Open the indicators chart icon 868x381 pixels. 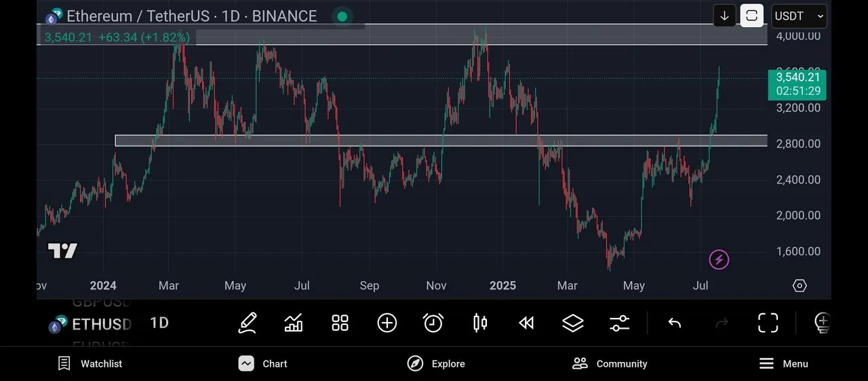coord(294,323)
